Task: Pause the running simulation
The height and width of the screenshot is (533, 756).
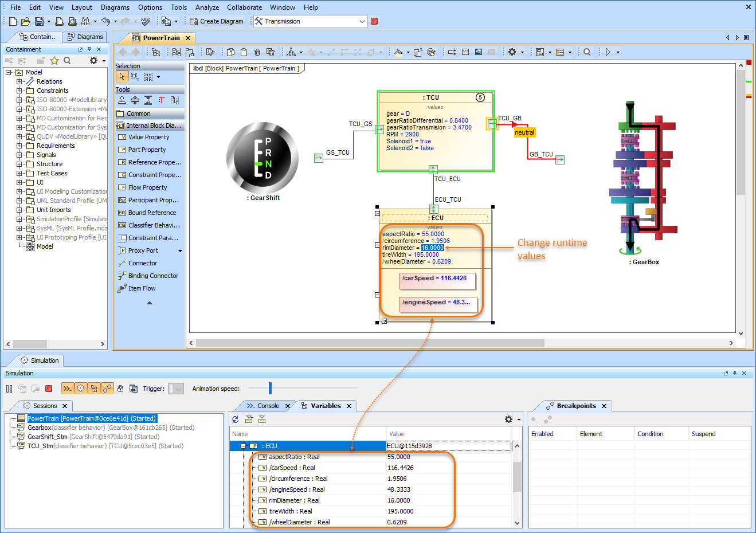Action: tap(9, 389)
